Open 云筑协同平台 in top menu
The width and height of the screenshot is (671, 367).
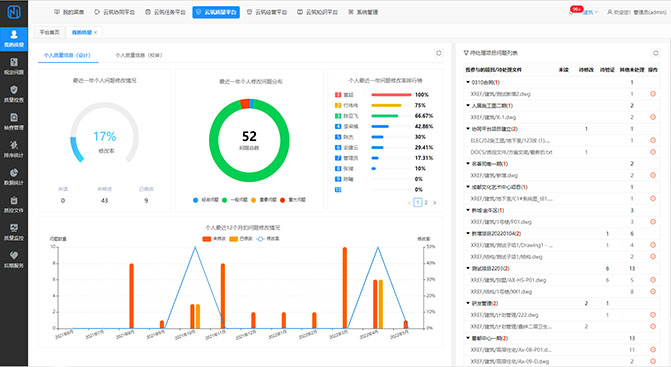[x=114, y=12]
